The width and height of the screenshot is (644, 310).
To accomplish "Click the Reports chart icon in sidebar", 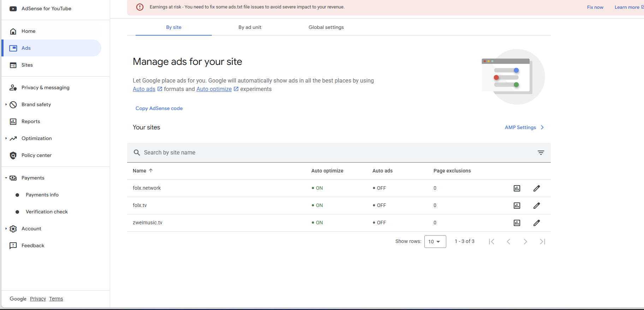I will click(x=13, y=122).
